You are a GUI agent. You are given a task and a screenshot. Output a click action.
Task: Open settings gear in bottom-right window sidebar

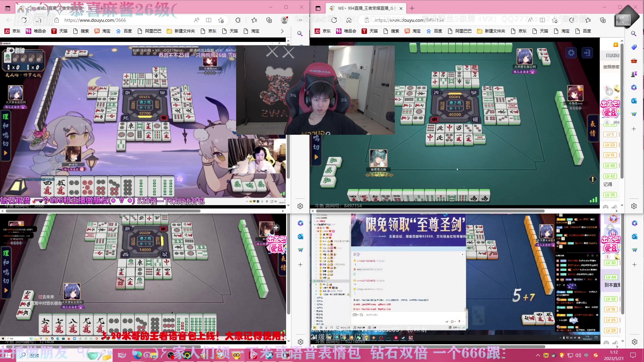click(x=634, y=342)
